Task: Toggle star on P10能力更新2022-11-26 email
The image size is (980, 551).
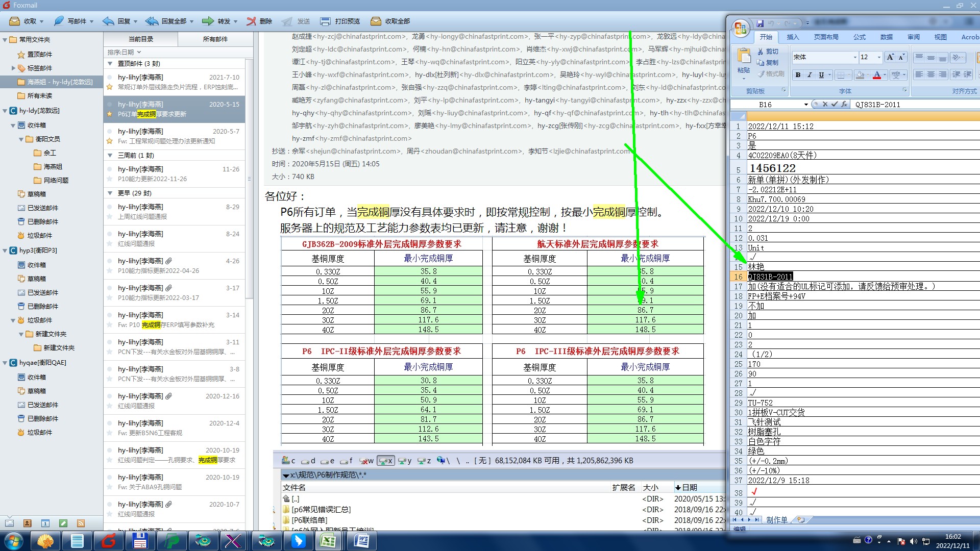Action: click(x=109, y=179)
